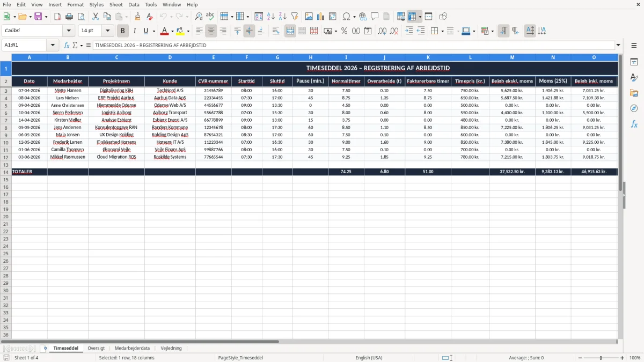
Task: Sort descending with the Z-A icon
Action: point(282,17)
